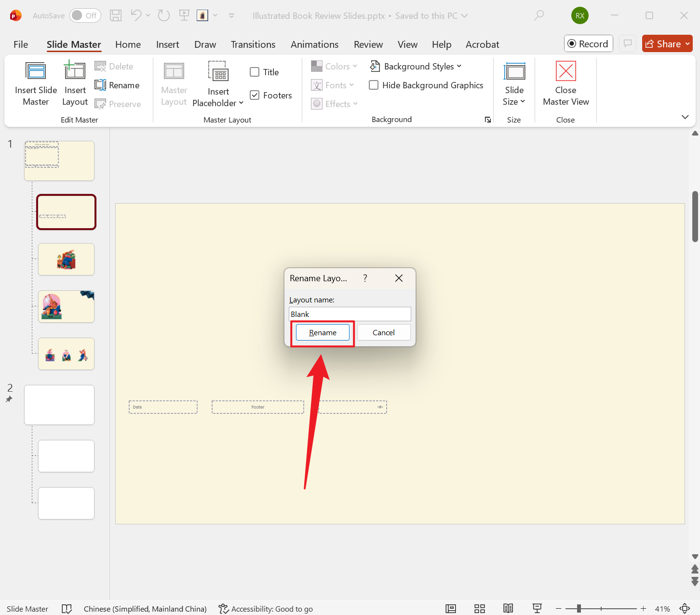Screen dimensions: 700x615
Task: Click the Close Master View icon
Action: click(565, 71)
